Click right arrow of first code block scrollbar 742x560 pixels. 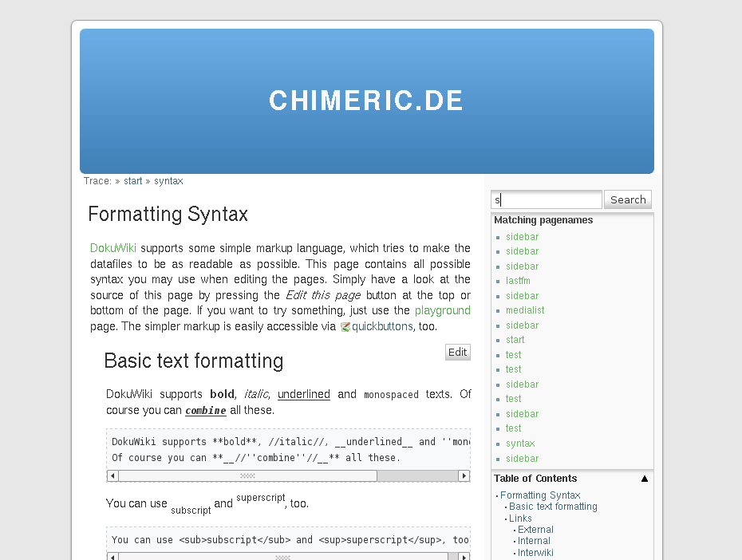(464, 475)
